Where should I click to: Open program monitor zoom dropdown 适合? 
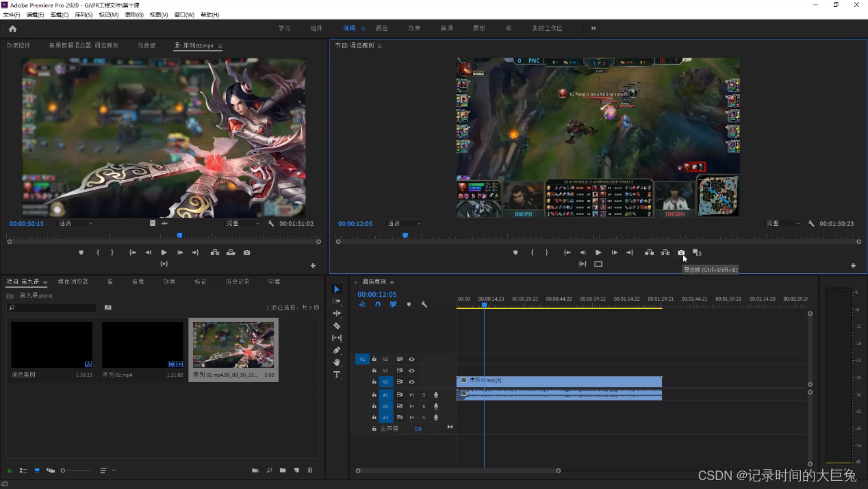[x=404, y=223]
